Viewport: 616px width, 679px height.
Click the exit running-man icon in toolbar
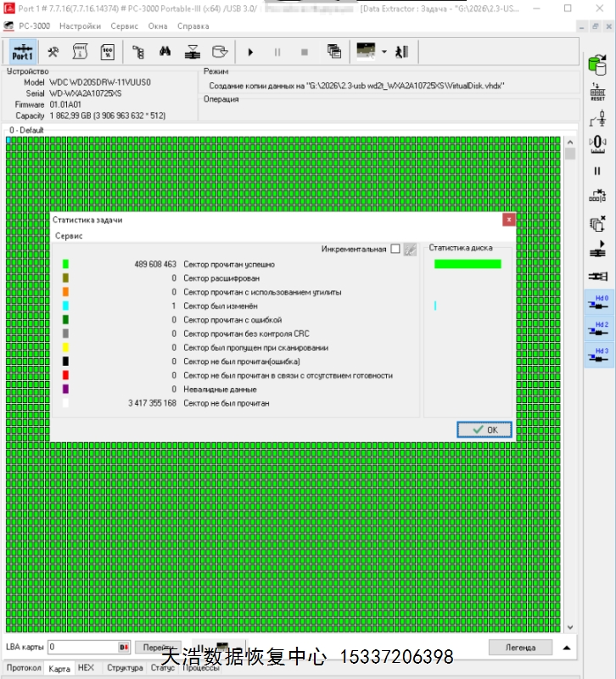click(401, 52)
